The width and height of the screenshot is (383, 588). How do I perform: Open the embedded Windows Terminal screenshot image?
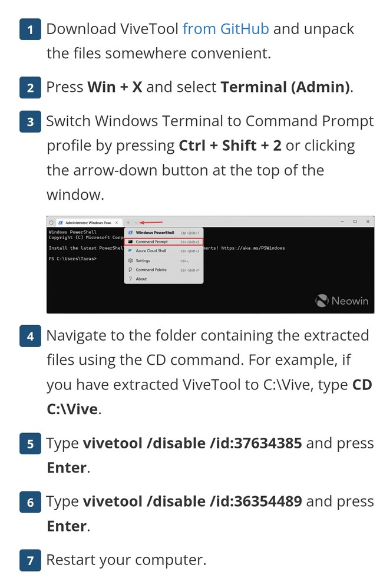point(210,265)
